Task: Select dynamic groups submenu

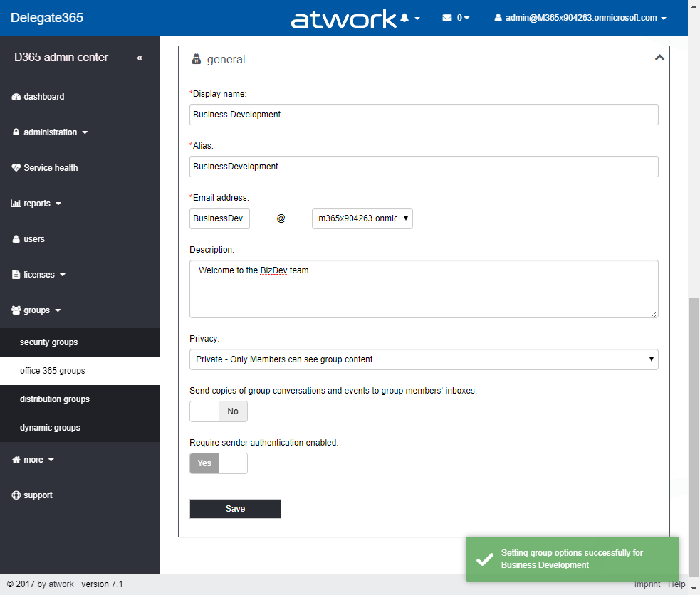Action: pyautogui.click(x=80, y=428)
